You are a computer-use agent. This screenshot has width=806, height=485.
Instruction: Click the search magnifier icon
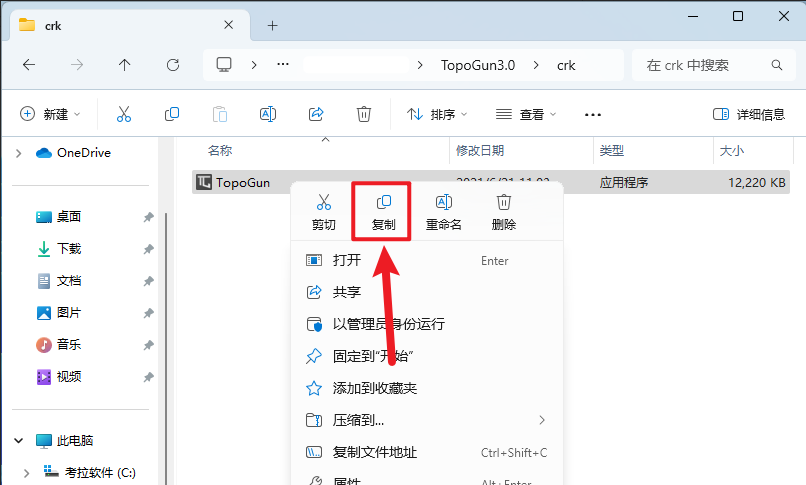point(777,65)
